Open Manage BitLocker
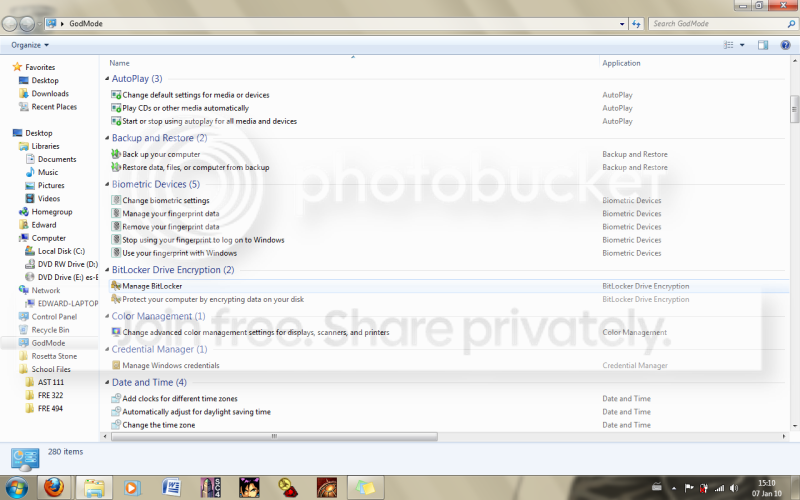 click(x=152, y=286)
